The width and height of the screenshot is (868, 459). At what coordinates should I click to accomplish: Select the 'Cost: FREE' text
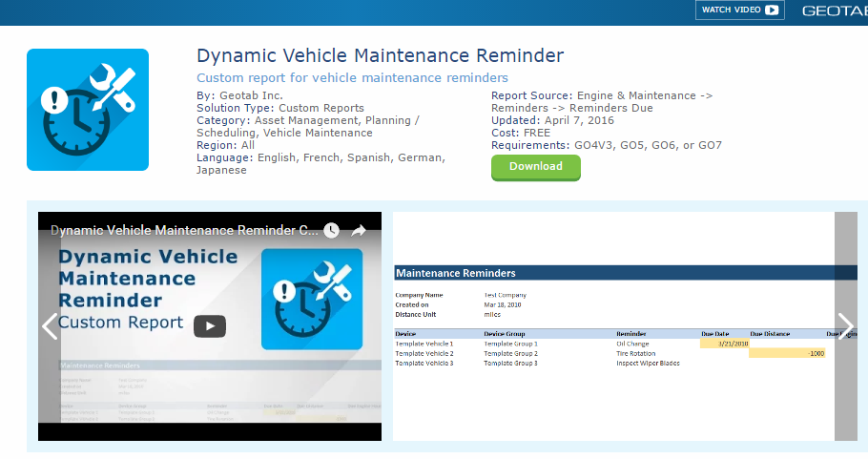click(x=521, y=133)
